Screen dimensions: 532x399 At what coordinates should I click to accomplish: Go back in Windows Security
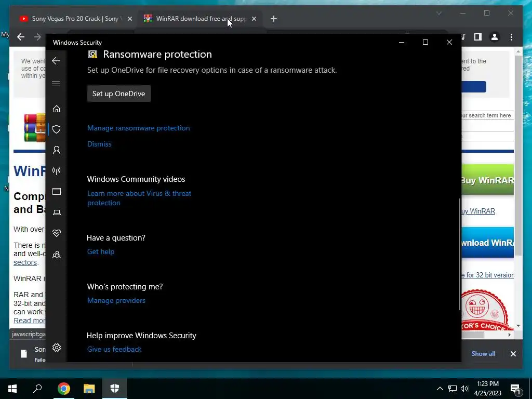[56, 61]
